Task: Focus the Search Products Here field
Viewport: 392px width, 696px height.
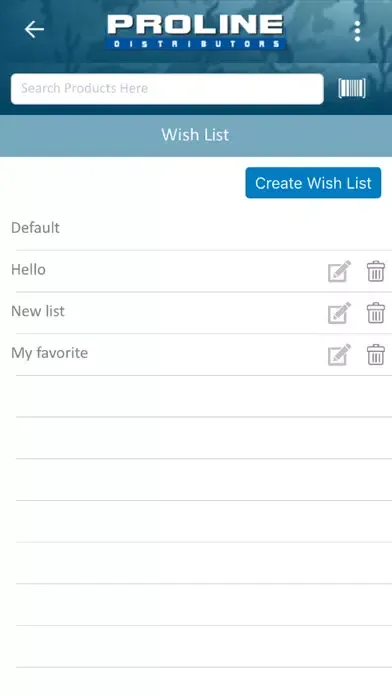Action: tap(167, 89)
